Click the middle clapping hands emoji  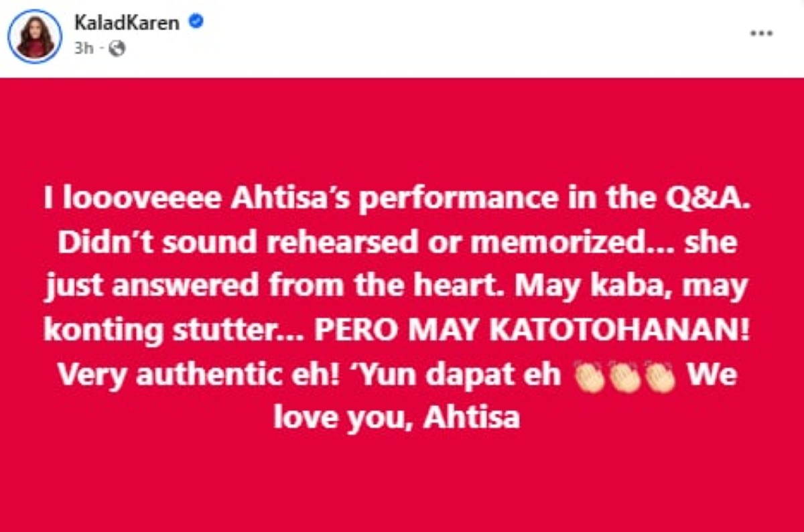tap(626, 377)
